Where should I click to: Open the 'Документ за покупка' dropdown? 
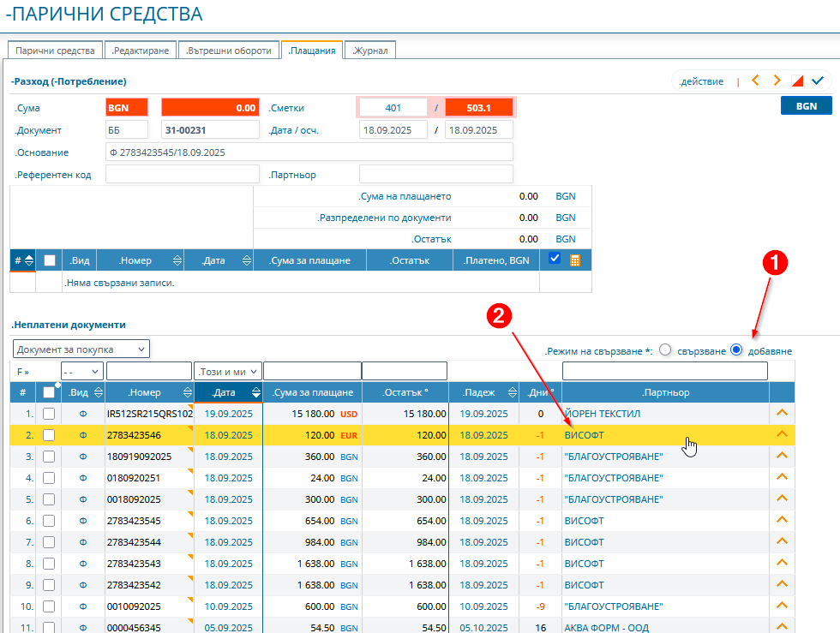coord(81,349)
